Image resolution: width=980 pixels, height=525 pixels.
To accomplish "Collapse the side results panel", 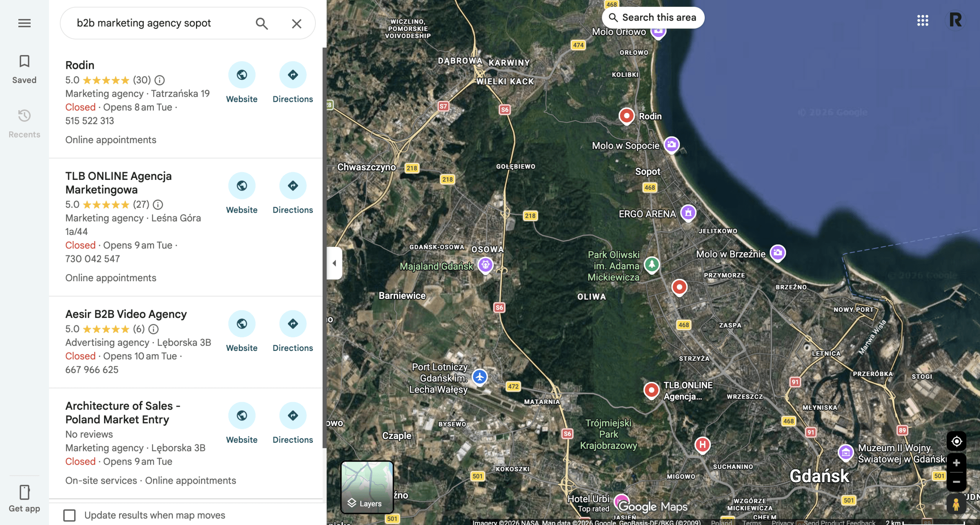I will [334, 263].
